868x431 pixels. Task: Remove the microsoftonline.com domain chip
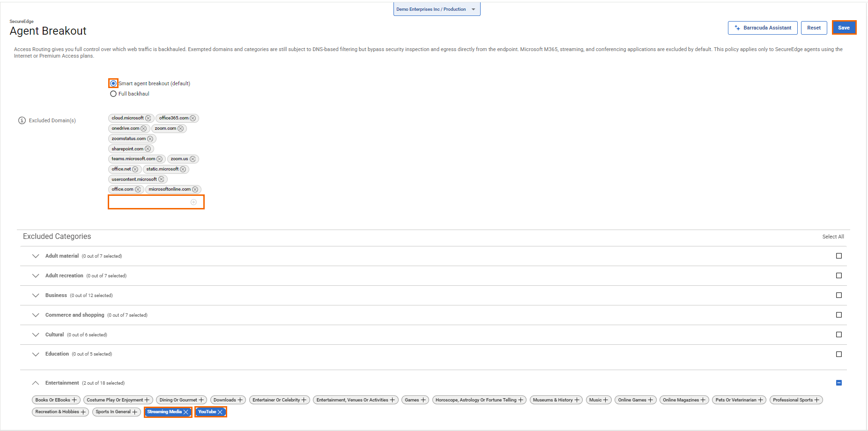(x=195, y=190)
